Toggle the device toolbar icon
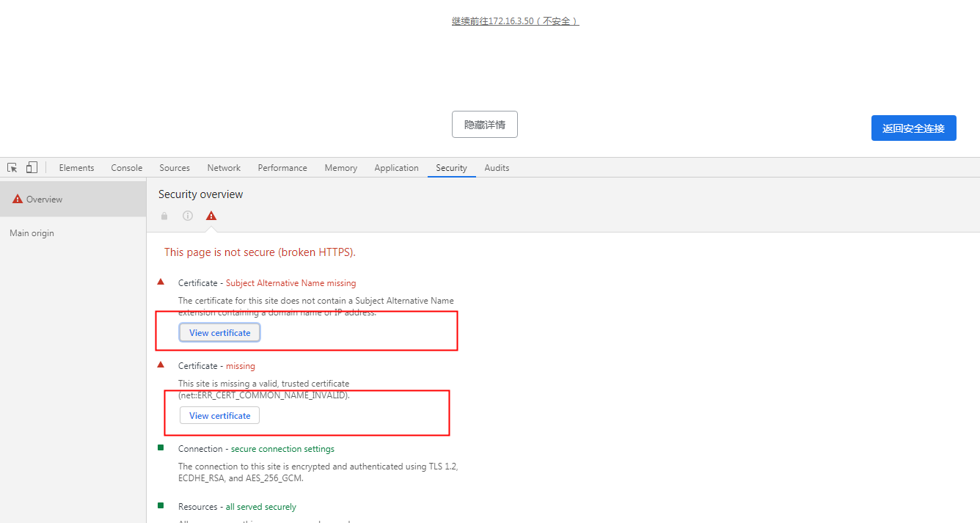This screenshot has width=980, height=523. 32,168
